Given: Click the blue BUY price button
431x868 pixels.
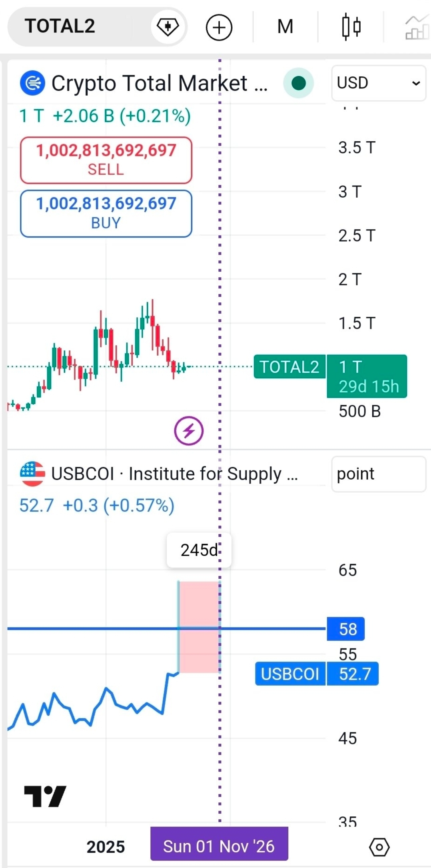Looking at the screenshot, I should click(106, 213).
